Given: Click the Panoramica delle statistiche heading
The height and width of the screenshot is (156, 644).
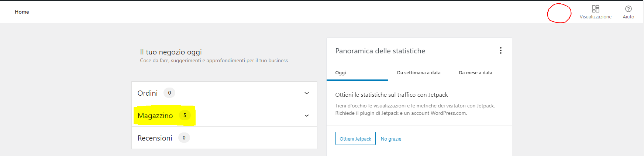Looking at the screenshot, I should (380, 51).
